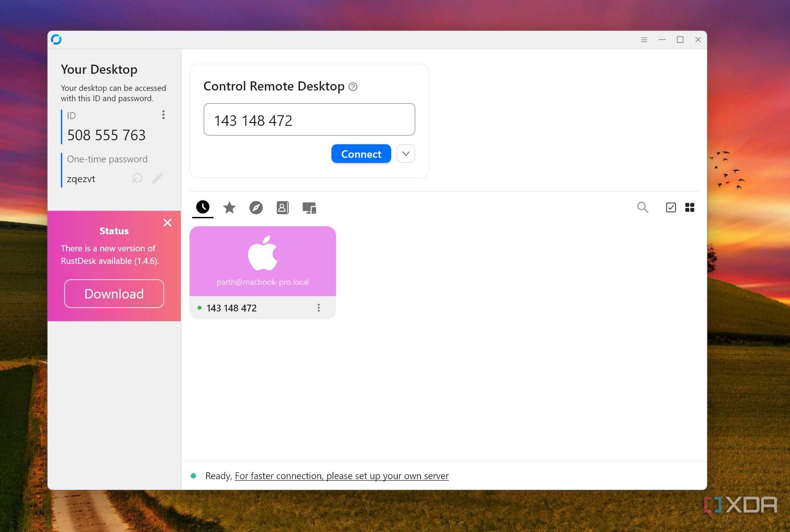
Task: Open the hamburger settings menu
Action: click(x=644, y=40)
